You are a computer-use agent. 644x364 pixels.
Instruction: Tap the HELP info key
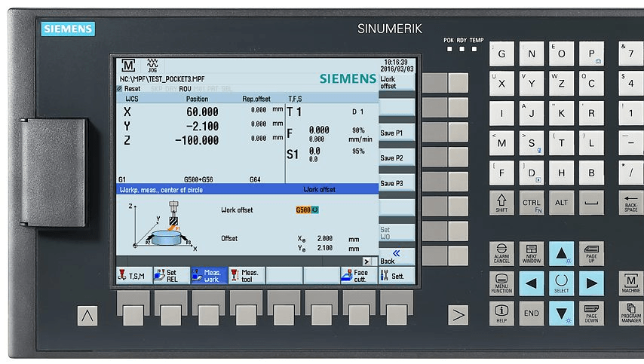coord(501,313)
